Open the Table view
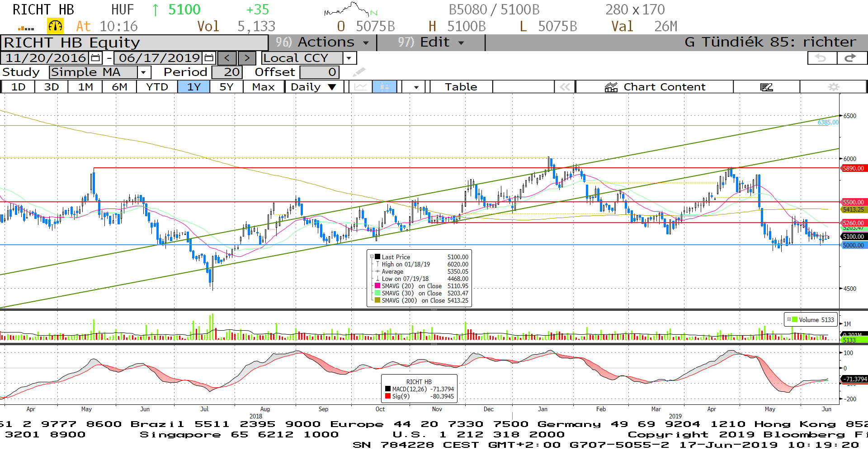868x470 pixels. point(461,87)
